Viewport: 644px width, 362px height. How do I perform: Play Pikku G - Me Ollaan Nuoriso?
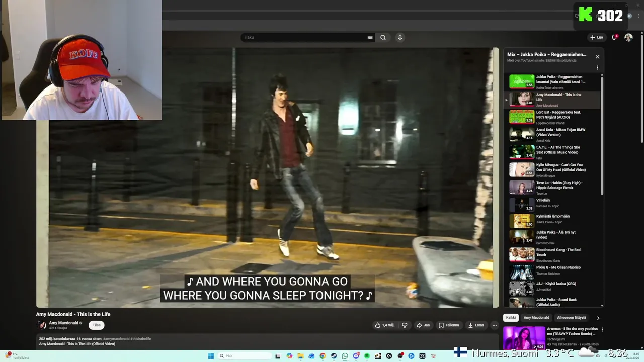[552, 271]
